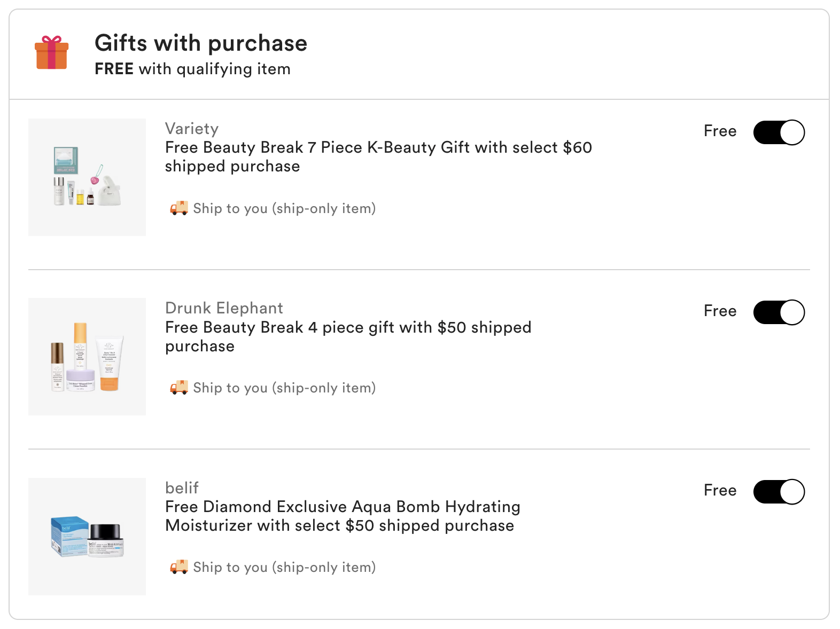View the Drunk Elephant gift set image
The height and width of the screenshot is (629, 840).
87,357
